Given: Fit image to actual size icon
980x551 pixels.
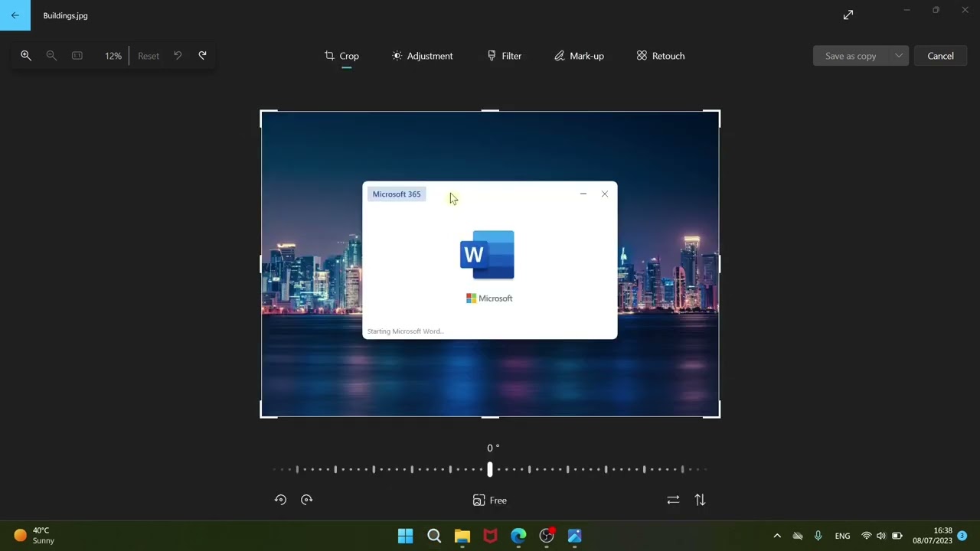Looking at the screenshot, I should [77, 56].
